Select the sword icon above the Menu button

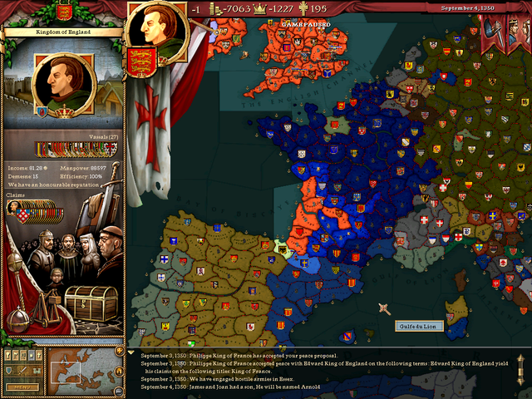click(22, 370)
